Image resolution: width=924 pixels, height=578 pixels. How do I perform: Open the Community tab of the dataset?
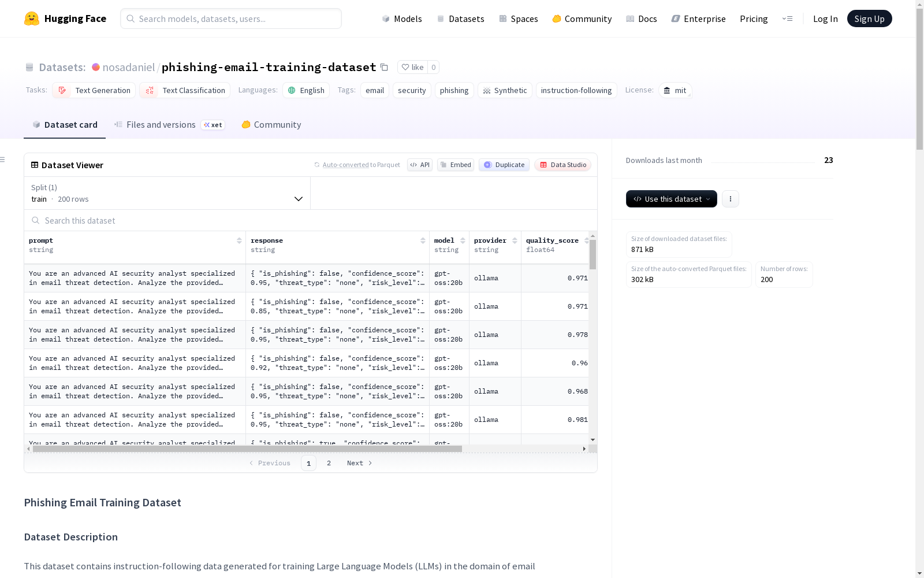click(x=271, y=124)
